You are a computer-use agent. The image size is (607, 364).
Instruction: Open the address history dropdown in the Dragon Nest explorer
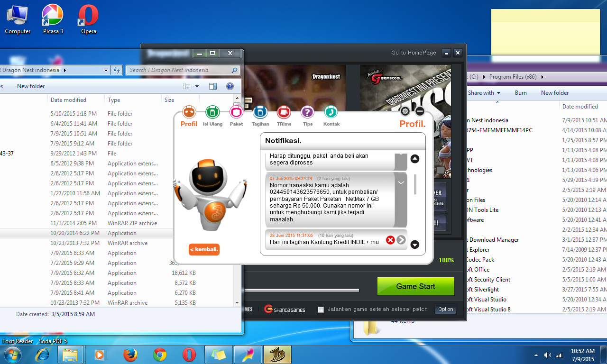[x=106, y=70]
